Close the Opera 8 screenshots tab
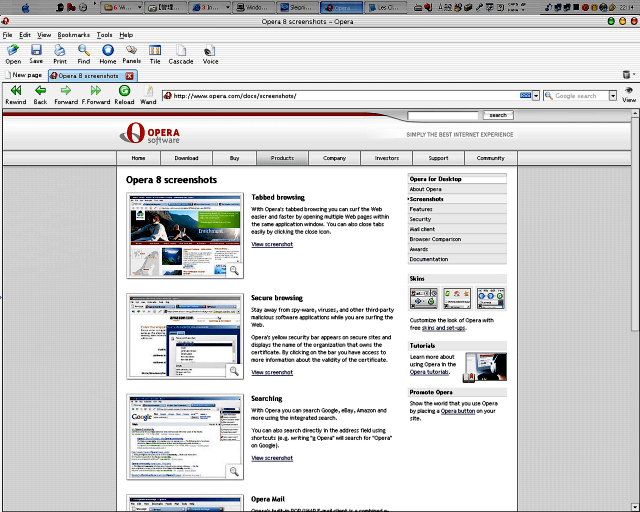 click(x=129, y=76)
